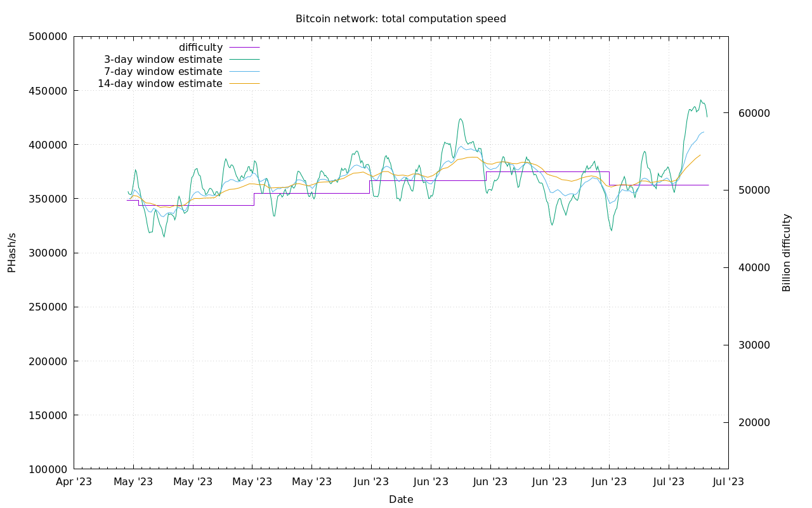Image resolution: width=812 pixels, height=508 pixels.
Task: Click the 'PHash/s' left axis label
Action: click(12, 253)
